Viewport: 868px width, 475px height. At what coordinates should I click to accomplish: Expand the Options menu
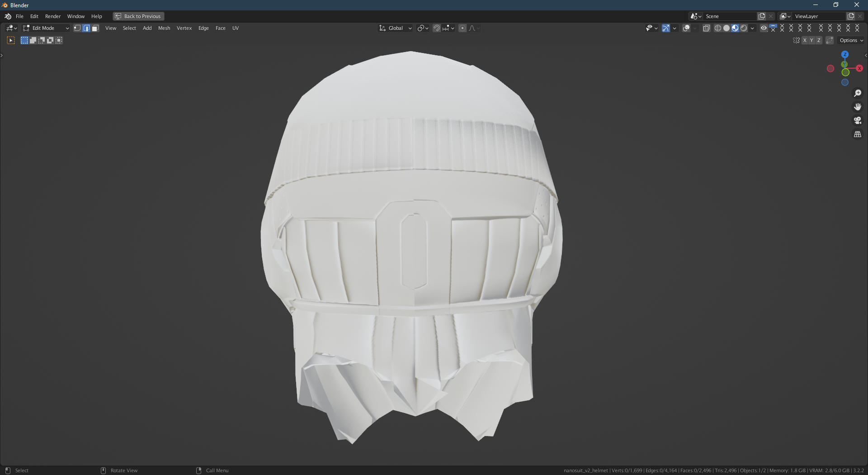click(x=850, y=40)
